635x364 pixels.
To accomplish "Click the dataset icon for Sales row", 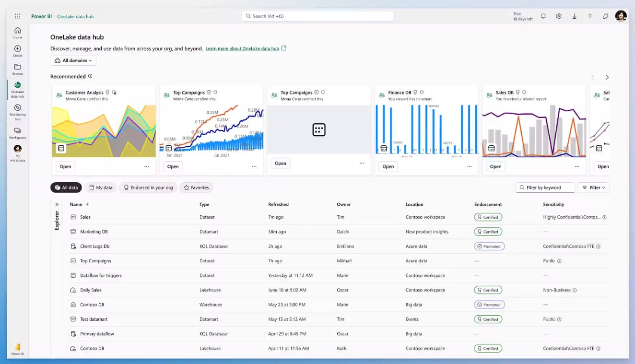I will click(x=73, y=217).
